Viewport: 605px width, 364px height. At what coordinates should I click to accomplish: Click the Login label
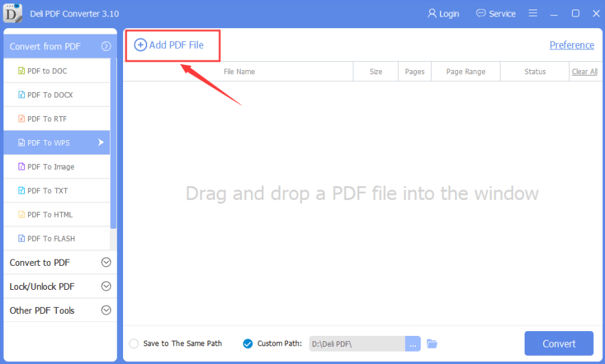tap(449, 14)
